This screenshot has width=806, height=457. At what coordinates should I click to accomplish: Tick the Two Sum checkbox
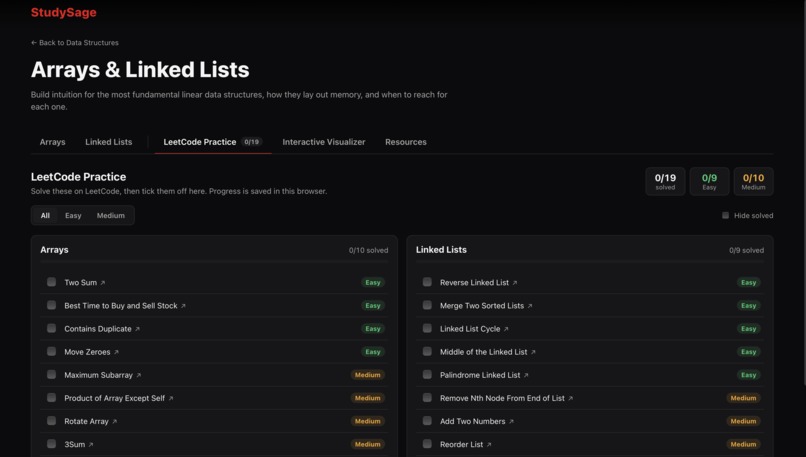51,282
